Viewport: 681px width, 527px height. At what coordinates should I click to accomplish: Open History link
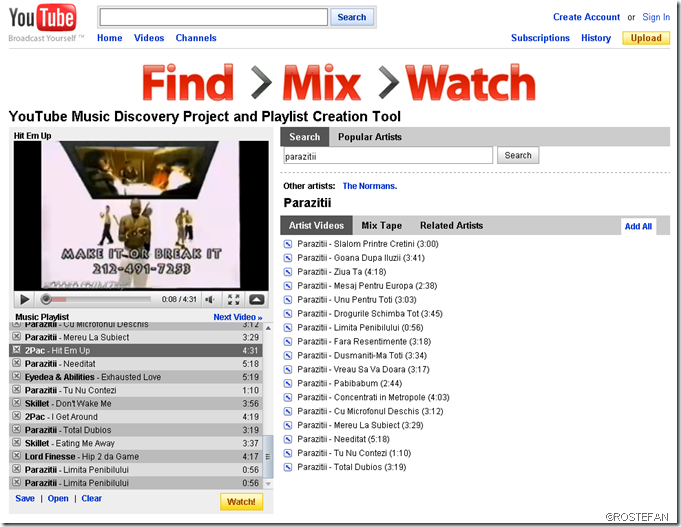[596, 38]
